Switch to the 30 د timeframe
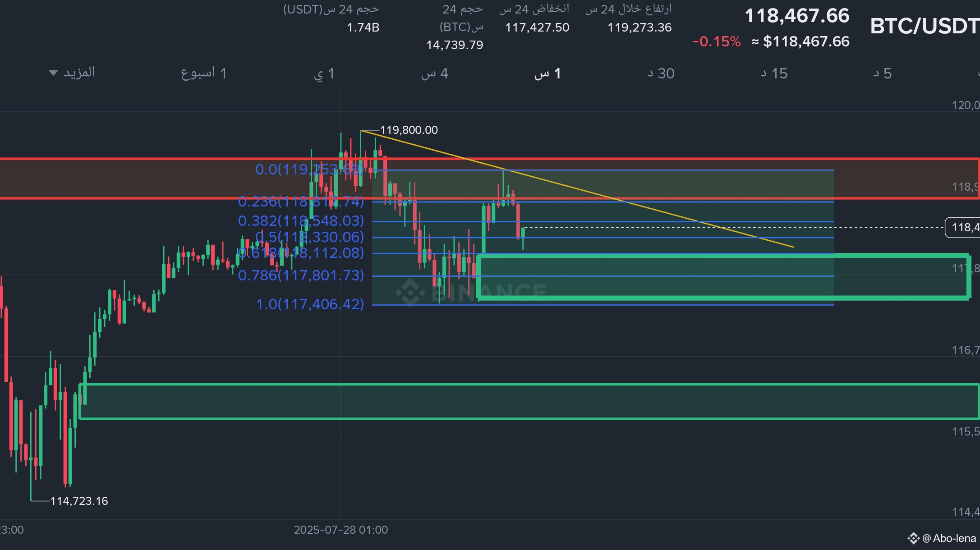This screenshot has width=980, height=550. 661,73
